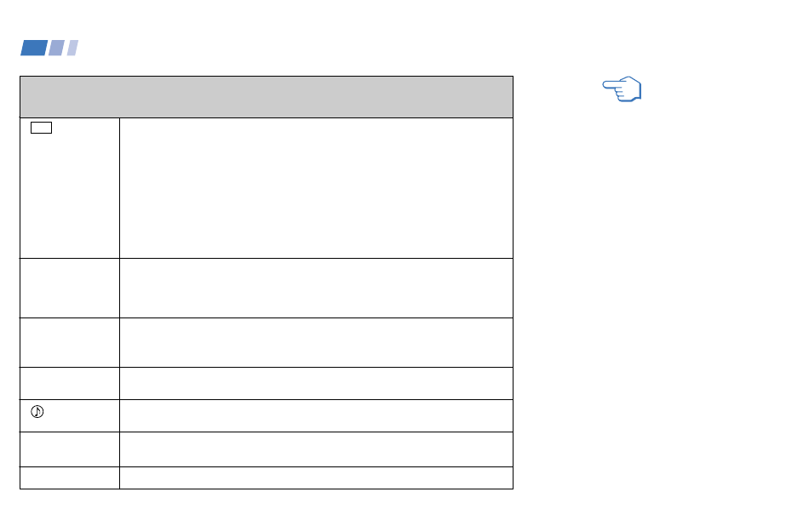Select the medium blue parallelogram shape
This screenshot has width=809, height=532.
(56, 48)
